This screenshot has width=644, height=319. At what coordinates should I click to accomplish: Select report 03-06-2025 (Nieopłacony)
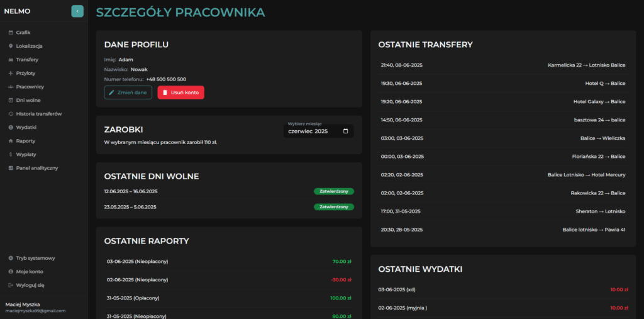(x=229, y=262)
